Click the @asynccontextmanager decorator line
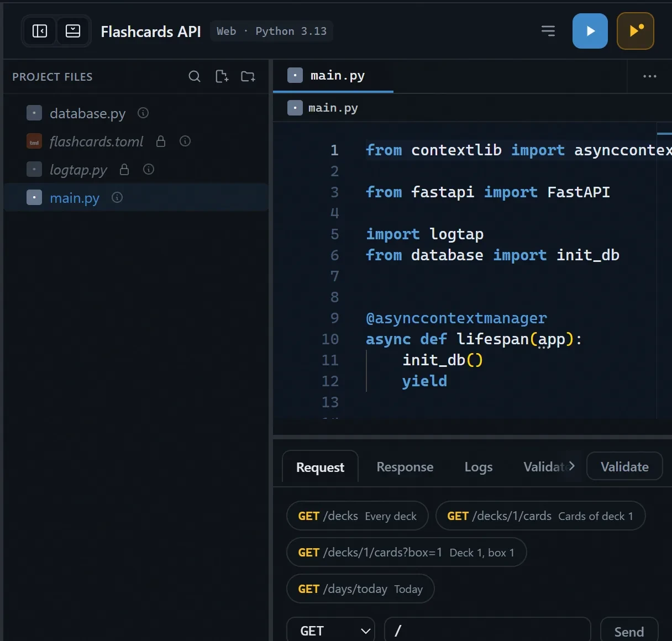The width and height of the screenshot is (672, 641). click(456, 318)
